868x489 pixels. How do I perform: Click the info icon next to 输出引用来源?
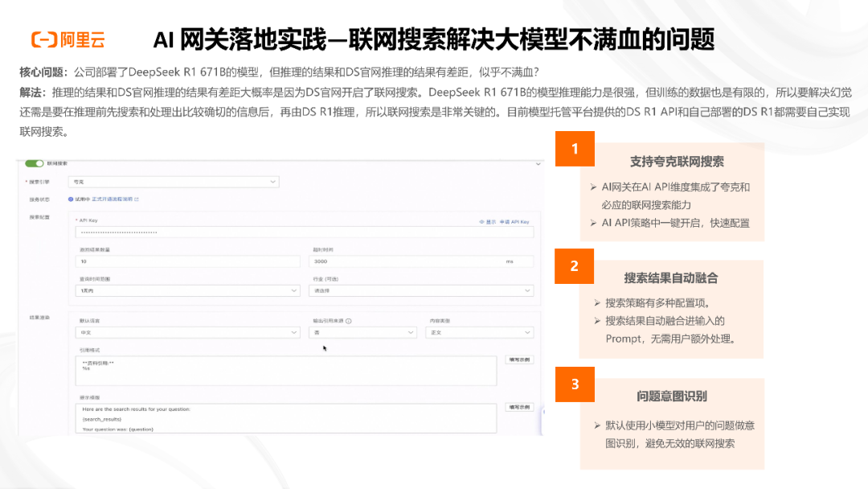[348, 323]
